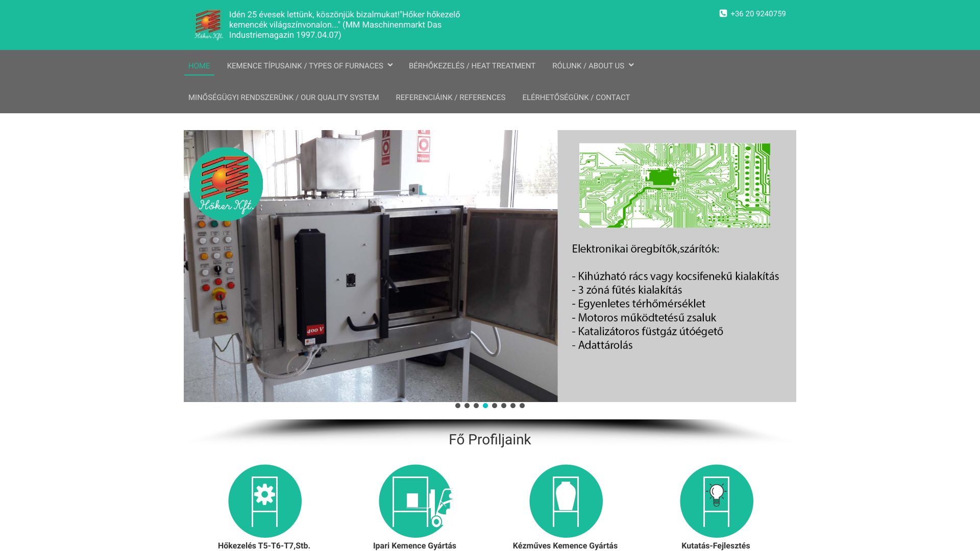
Task: Select the fourth (active) slider dot
Action: point(485,406)
